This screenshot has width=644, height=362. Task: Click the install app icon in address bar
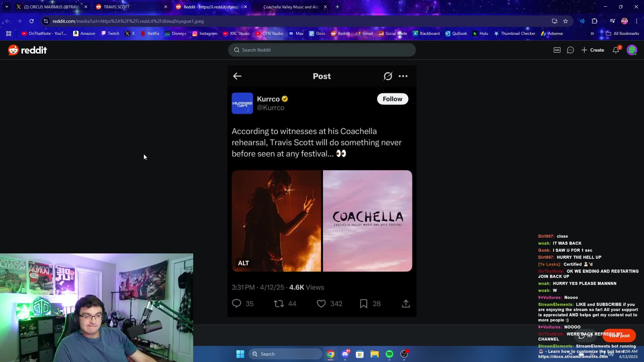[554, 21]
